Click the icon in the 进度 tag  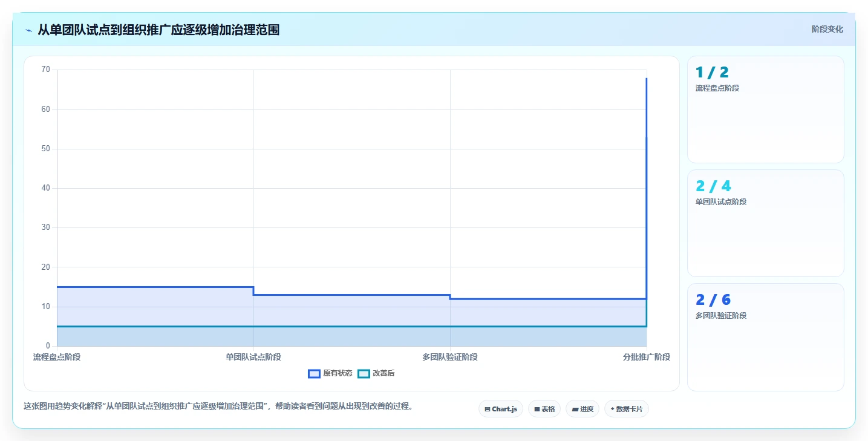[575, 410]
